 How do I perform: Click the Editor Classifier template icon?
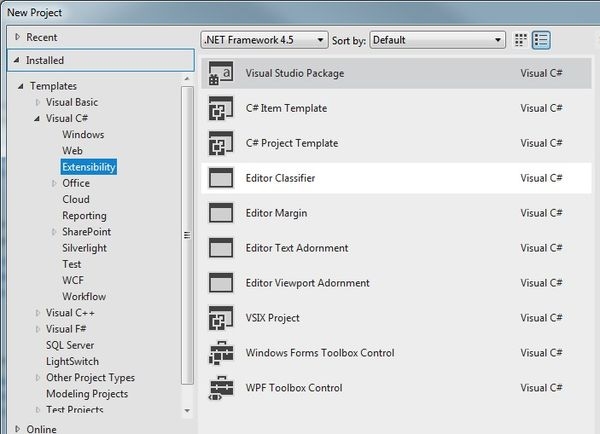point(220,178)
